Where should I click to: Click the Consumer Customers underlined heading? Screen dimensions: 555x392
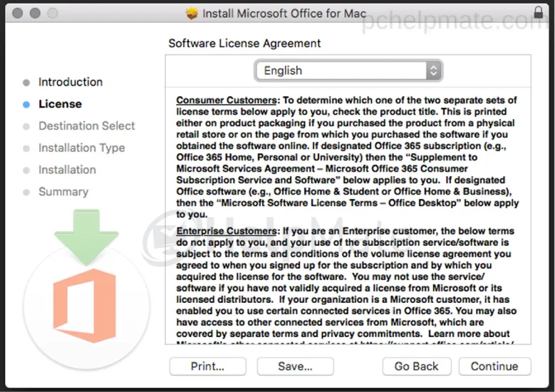[227, 100]
